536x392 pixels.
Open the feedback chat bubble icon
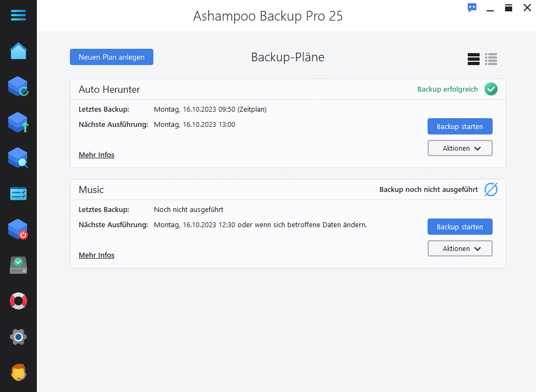[472, 8]
